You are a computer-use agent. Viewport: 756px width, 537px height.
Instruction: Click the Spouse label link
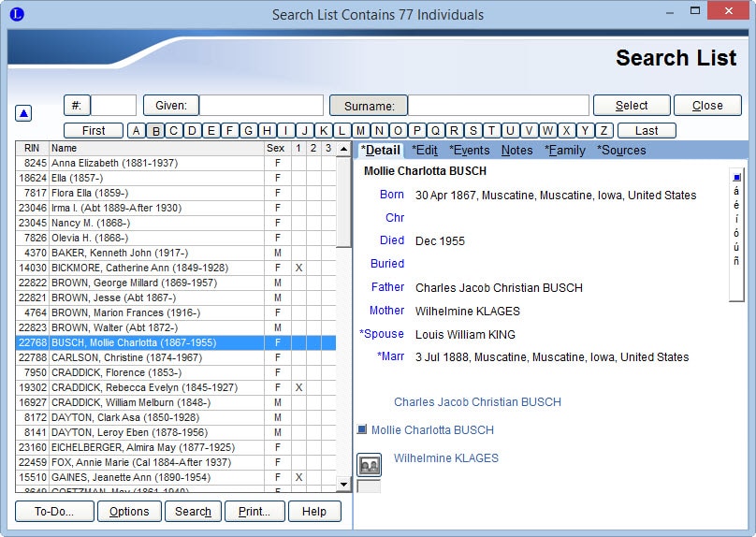(382, 334)
